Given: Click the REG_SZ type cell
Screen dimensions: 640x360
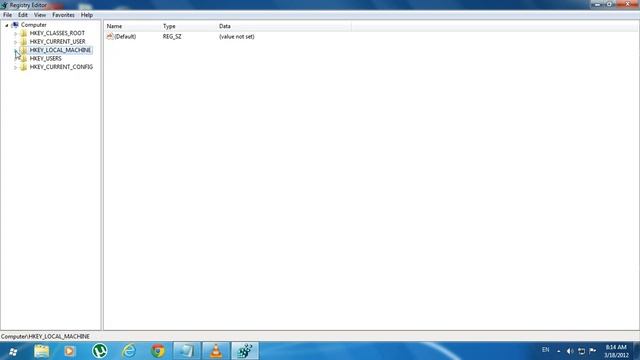Looking at the screenshot, I should point(172,37).
